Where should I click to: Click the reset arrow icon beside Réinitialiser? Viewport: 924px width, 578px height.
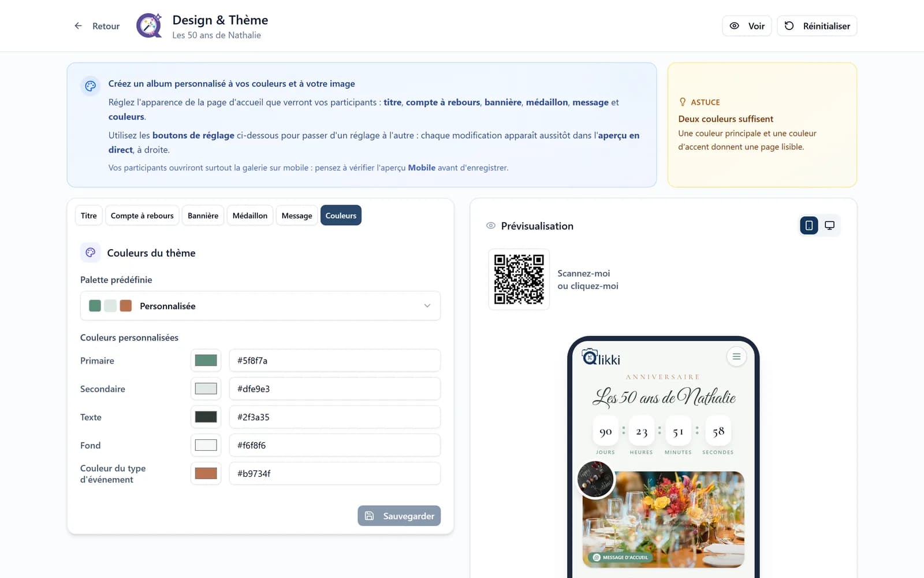(x=789, y=26)
